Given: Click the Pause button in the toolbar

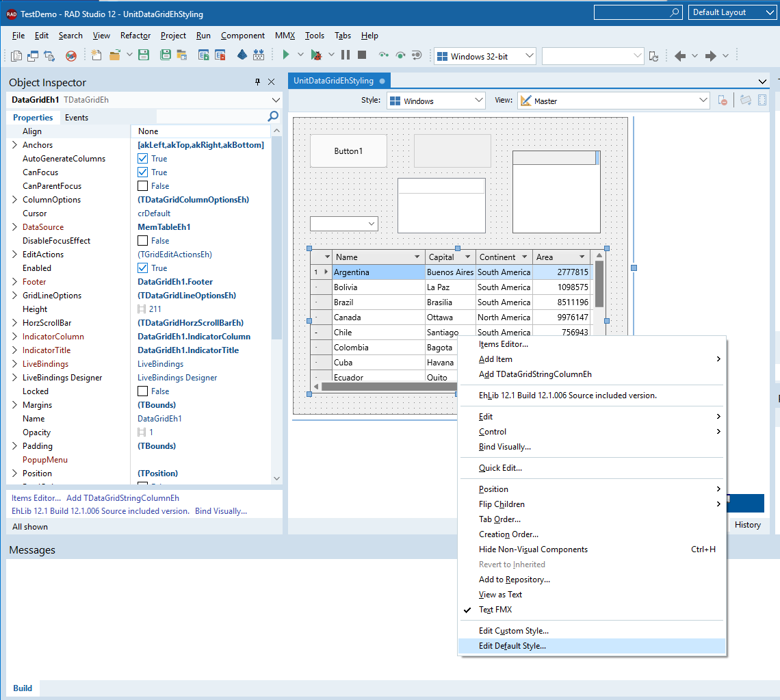Looking at the screenshot, I should pyautogui.click(x=346, y=55).
